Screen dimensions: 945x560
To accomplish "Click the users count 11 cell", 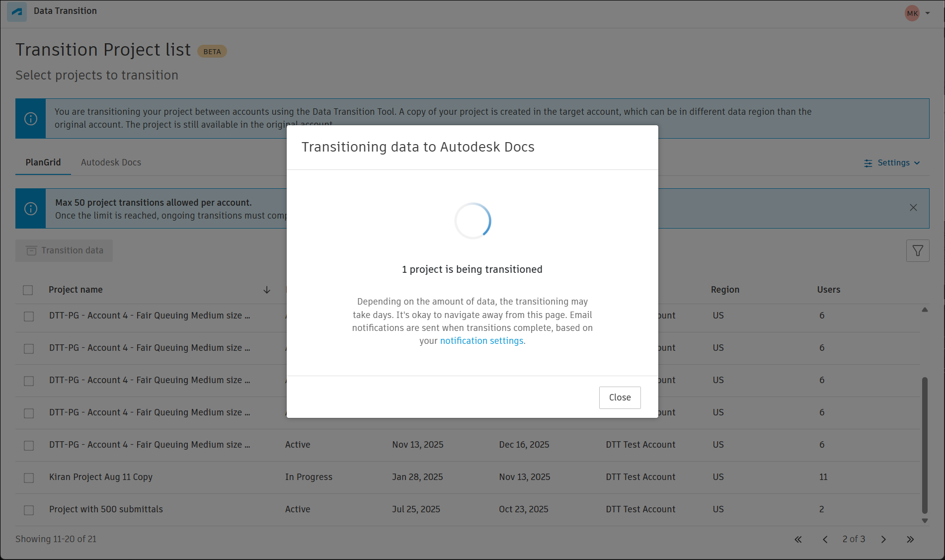I will (x=823, y=477).
